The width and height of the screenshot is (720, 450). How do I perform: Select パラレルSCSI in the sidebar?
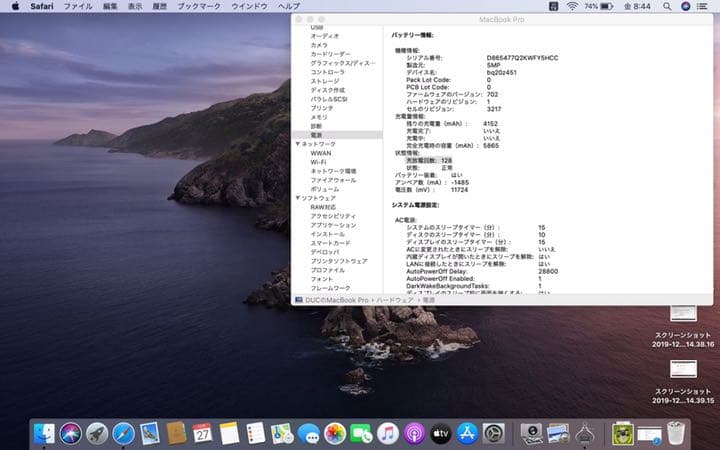click(329, 99)
